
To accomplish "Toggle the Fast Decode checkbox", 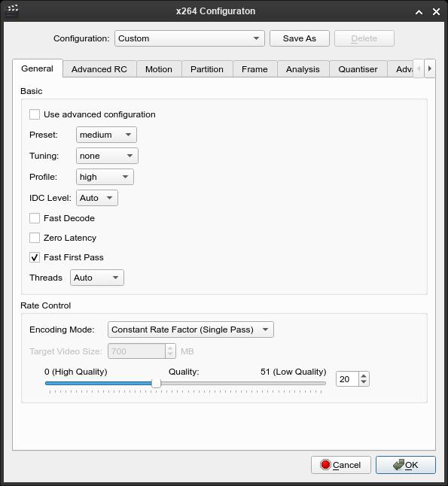I will 35,218.
